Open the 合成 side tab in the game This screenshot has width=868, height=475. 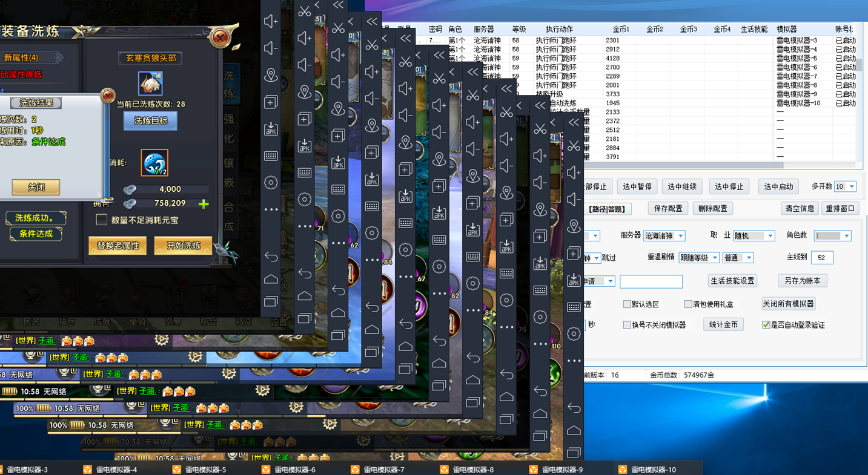pyautogui.click(x=229, y=218)
